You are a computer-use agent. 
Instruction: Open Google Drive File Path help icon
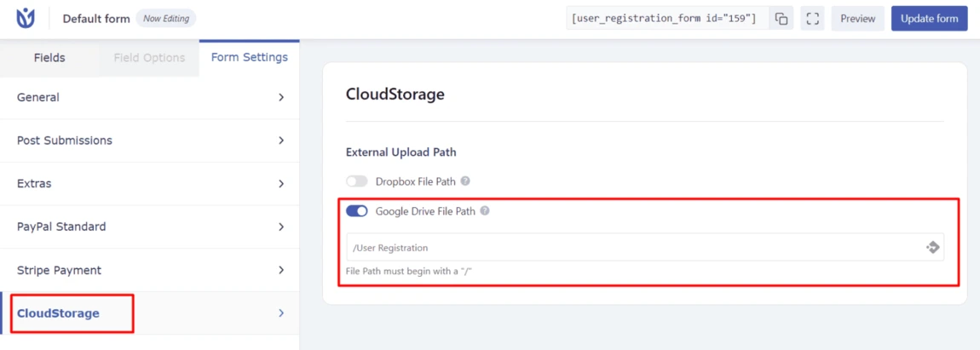484,211
